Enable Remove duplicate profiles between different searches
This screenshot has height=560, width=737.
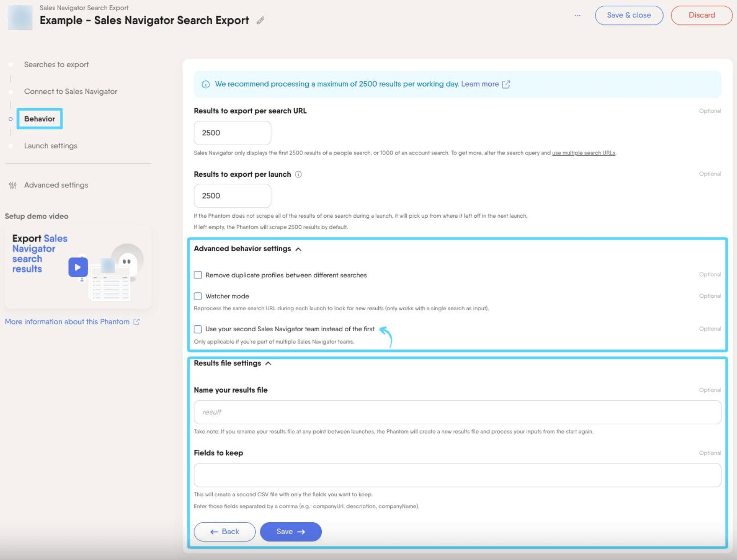coord(198,275)
